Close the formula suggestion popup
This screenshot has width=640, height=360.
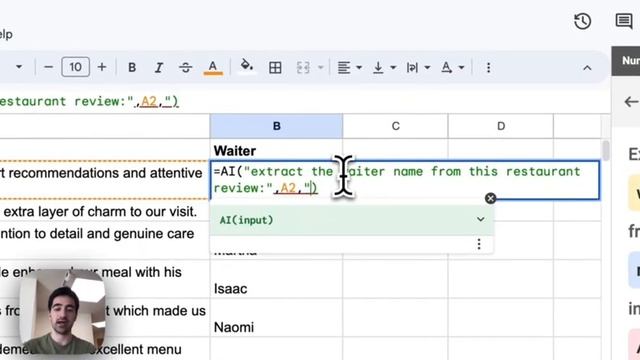(491, 198)
